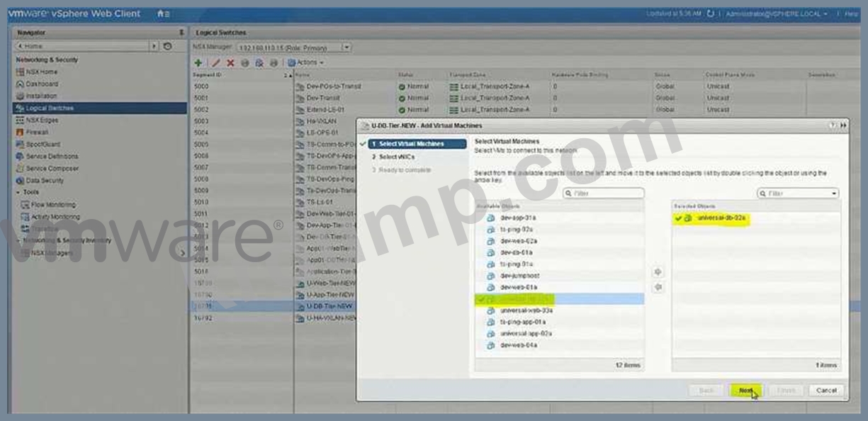
Task: Click the VM icon beside dev-jumphost
Action: pos(491,276)
